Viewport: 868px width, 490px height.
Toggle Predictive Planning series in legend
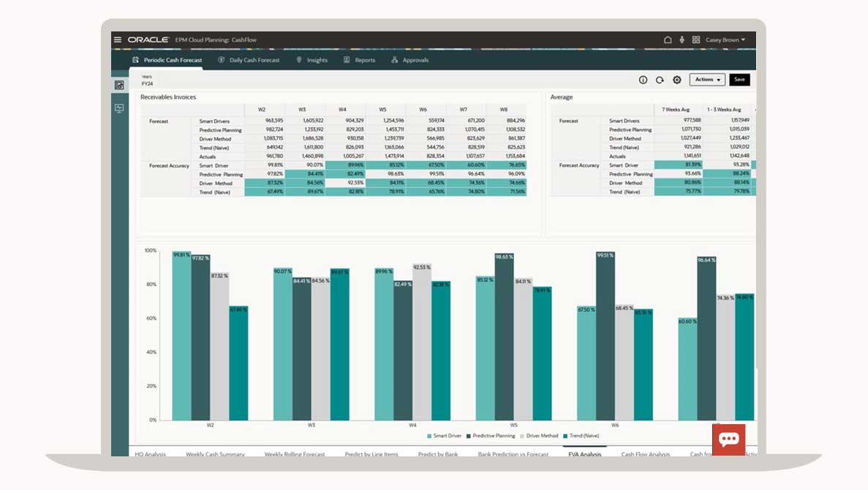(x=490, y=436)
